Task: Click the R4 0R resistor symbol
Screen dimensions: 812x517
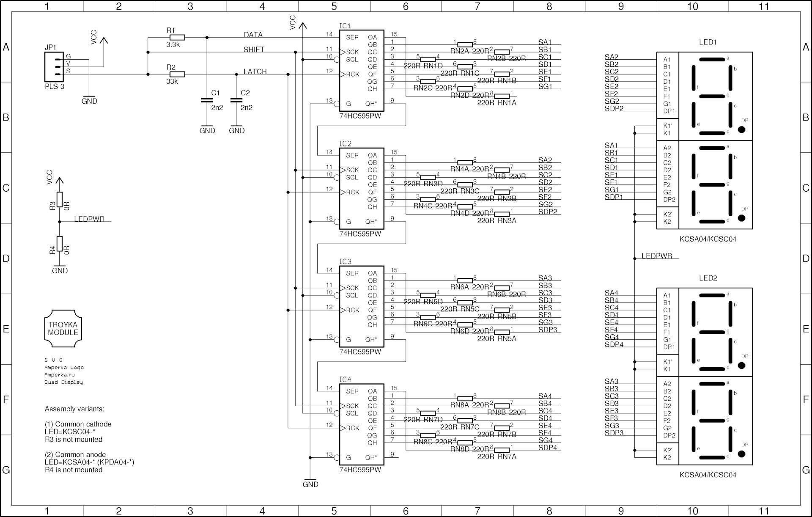Action: (x=60, y=244)
